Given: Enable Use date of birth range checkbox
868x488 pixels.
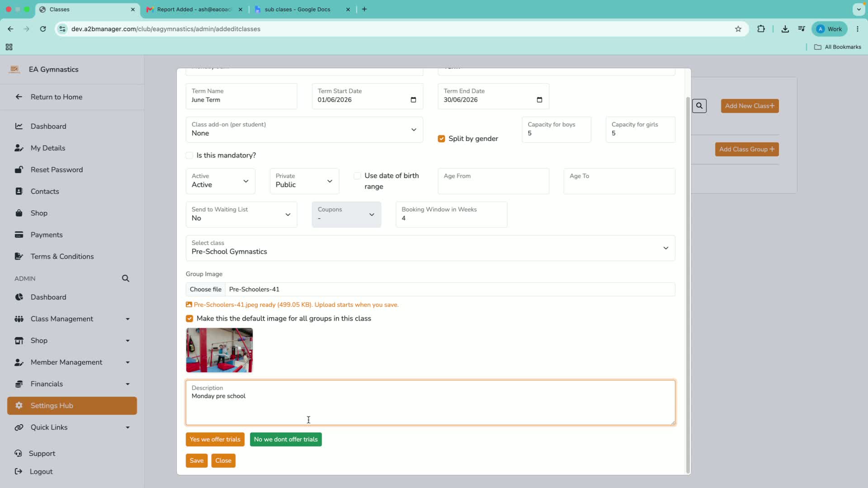Looking at the screenshot, I should pyautogui.click(x=357, y=176).
